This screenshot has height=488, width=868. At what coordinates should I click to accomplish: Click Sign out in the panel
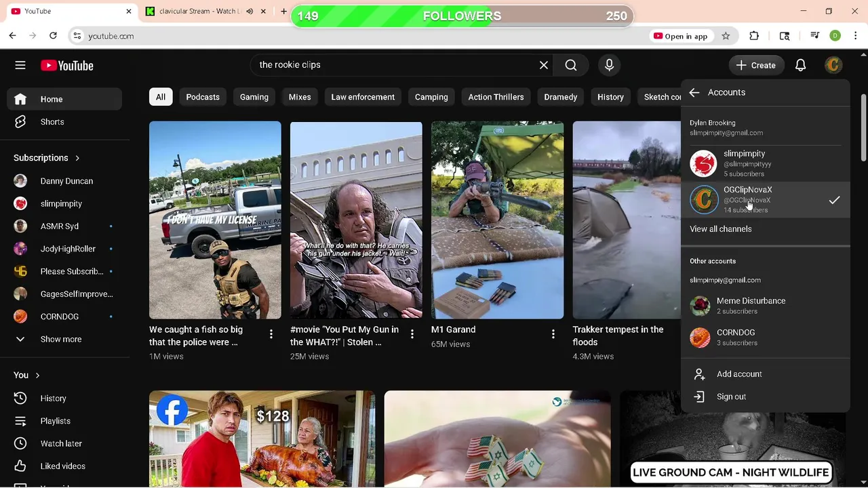765,396
